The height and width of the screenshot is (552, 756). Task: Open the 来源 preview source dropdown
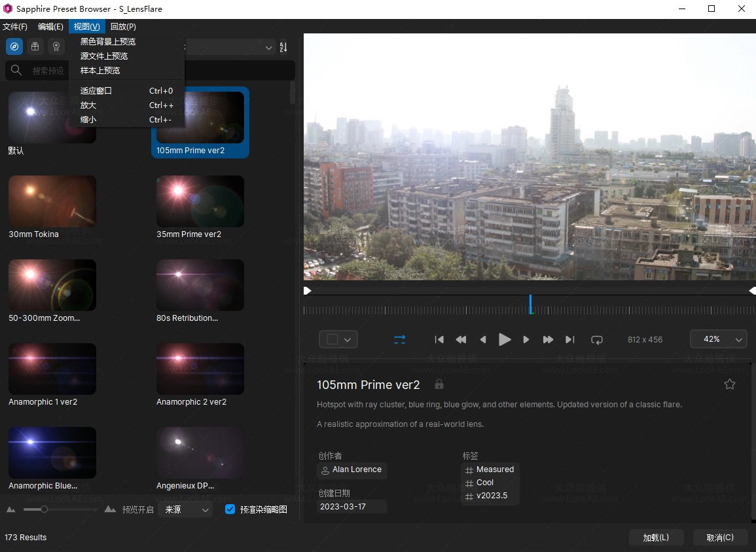click(x=186, y=509)
